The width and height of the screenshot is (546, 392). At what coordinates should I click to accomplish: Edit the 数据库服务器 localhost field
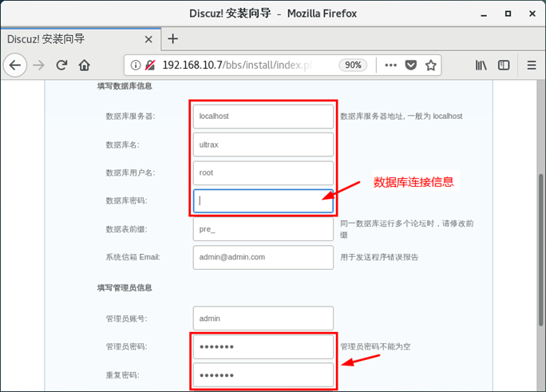click(x=263, y=117)
